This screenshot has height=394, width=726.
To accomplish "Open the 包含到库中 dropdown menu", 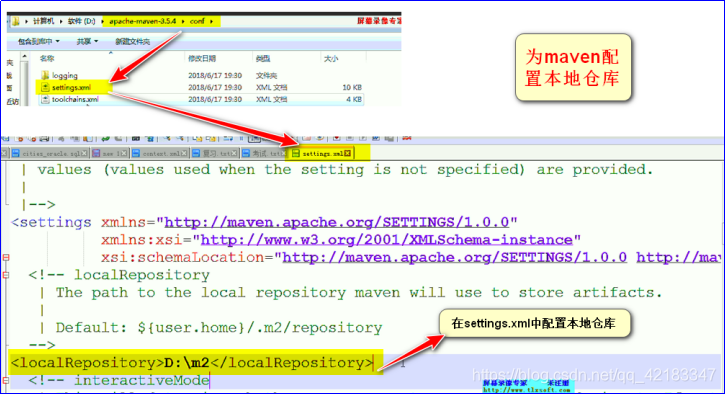I will click(38, 42).
